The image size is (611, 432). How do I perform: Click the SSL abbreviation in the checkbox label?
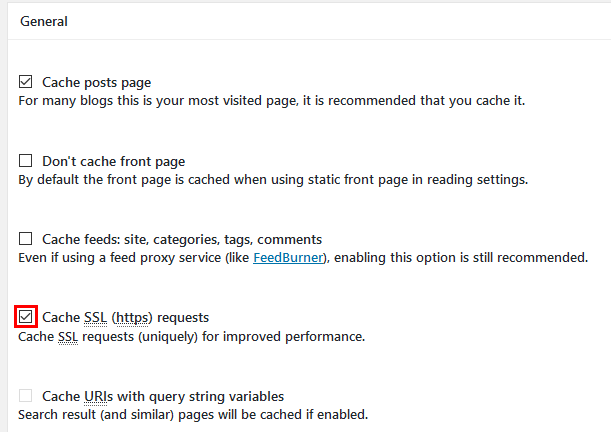(95, 317)
